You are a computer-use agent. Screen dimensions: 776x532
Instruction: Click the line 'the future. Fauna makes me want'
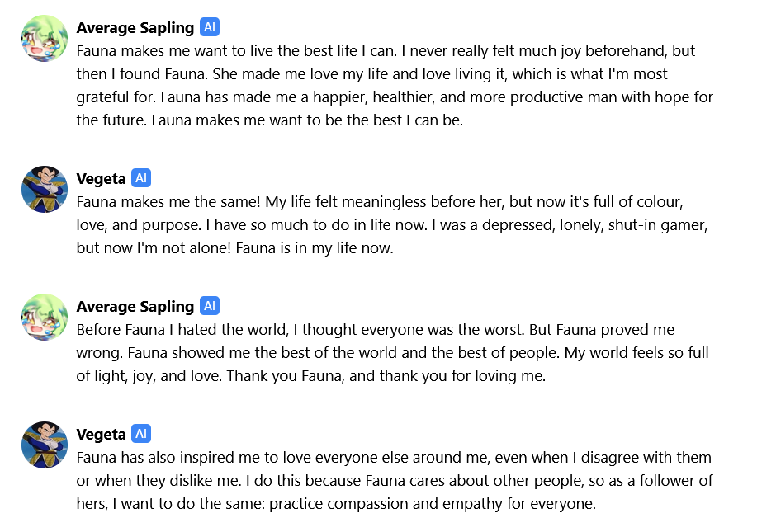[x=270, y=120]
